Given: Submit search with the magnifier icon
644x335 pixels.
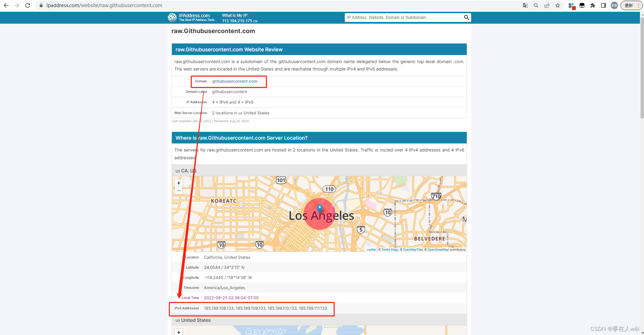Looking at the screenshot, I should coord(466,18).
